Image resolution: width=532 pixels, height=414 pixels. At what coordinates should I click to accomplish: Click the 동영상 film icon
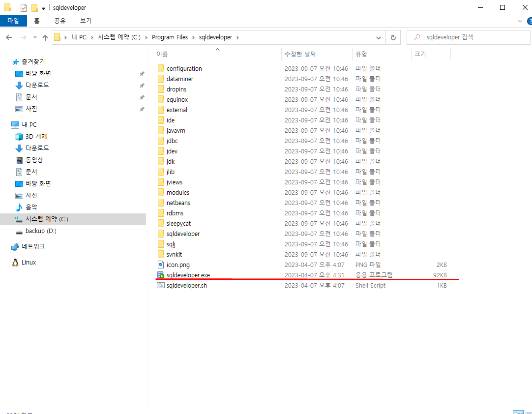(19, 160)
